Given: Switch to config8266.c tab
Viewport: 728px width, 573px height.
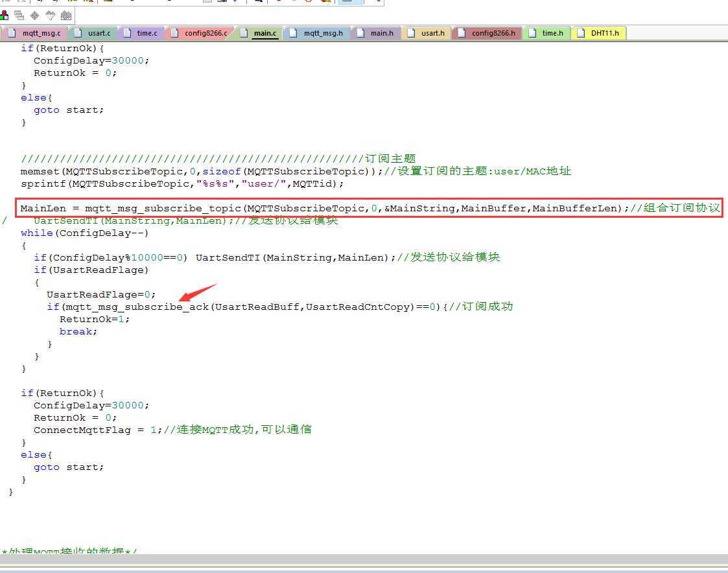Looking at the screenshot, I should 200,33.
